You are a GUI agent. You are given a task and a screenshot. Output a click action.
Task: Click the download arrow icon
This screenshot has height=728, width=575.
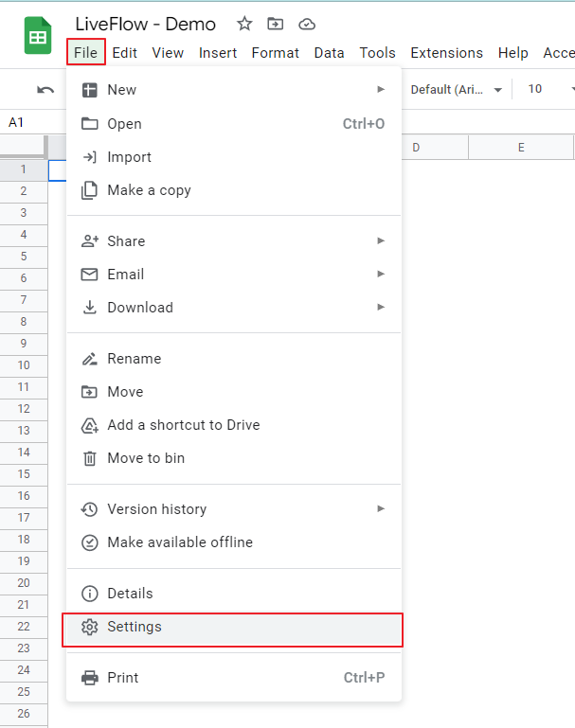[90, 308]
